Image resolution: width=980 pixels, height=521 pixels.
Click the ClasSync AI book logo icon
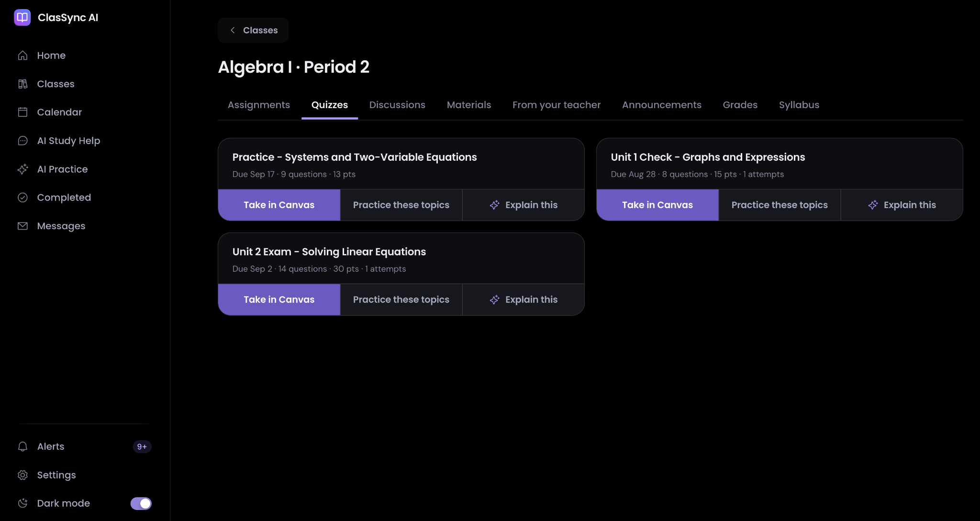pos(22,18)
